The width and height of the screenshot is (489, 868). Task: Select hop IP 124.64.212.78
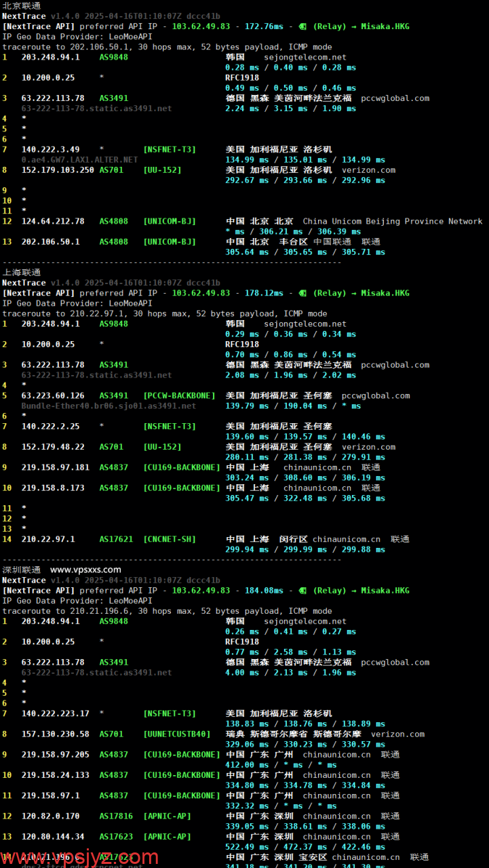point(53,221)
